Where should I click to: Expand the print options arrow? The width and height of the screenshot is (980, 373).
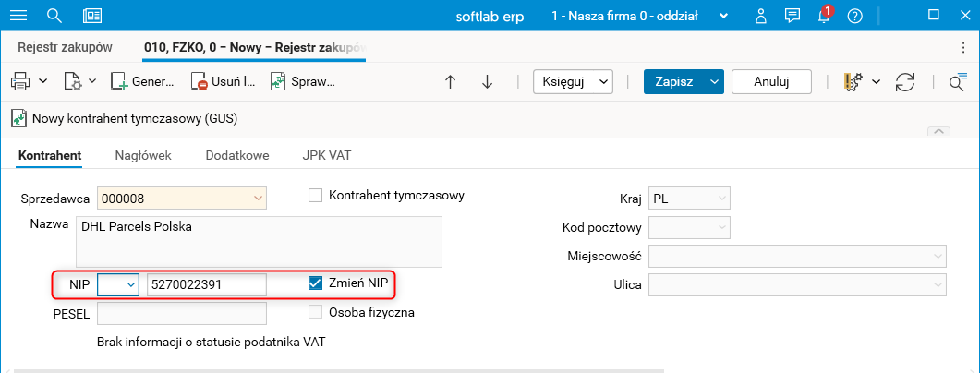click(x=42, y=81)
